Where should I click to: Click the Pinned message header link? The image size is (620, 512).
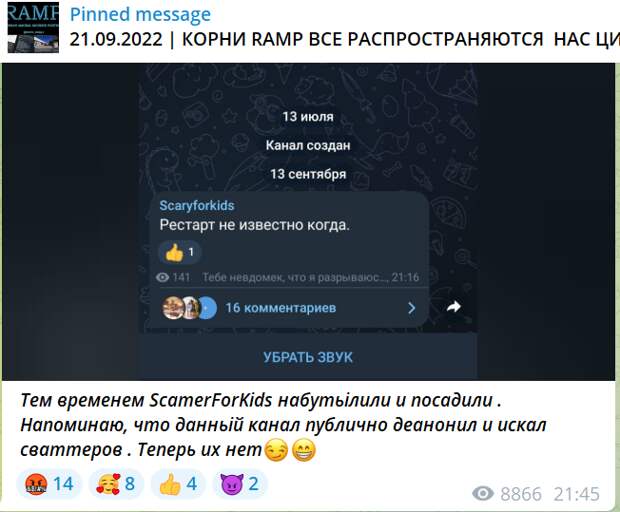140,15
